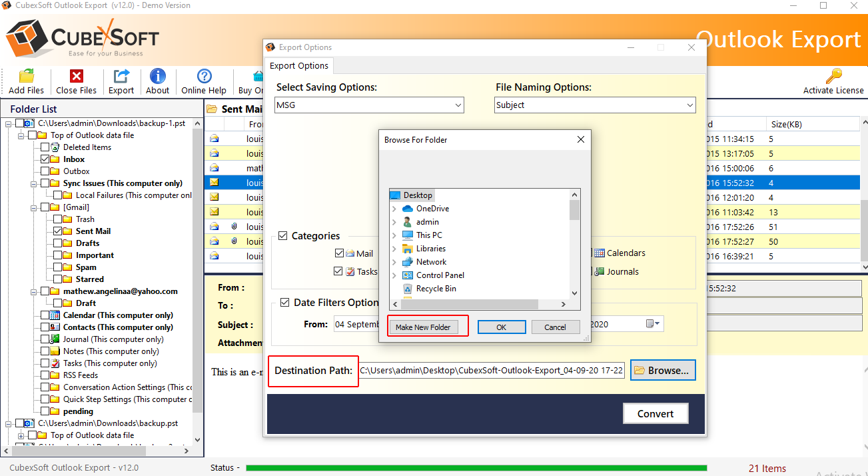Open the Select Saving Options dropdown
The height and width of the screenshot is (476, 868).
pos(370,105)
